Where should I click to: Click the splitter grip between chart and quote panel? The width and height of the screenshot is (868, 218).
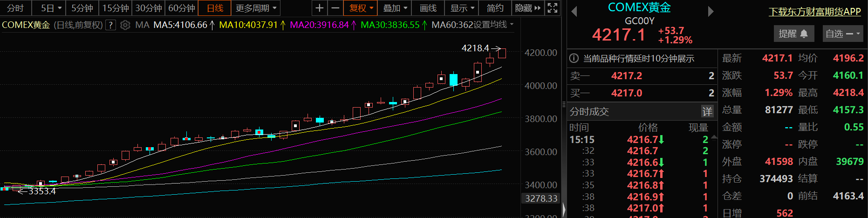tap(564, 105)
